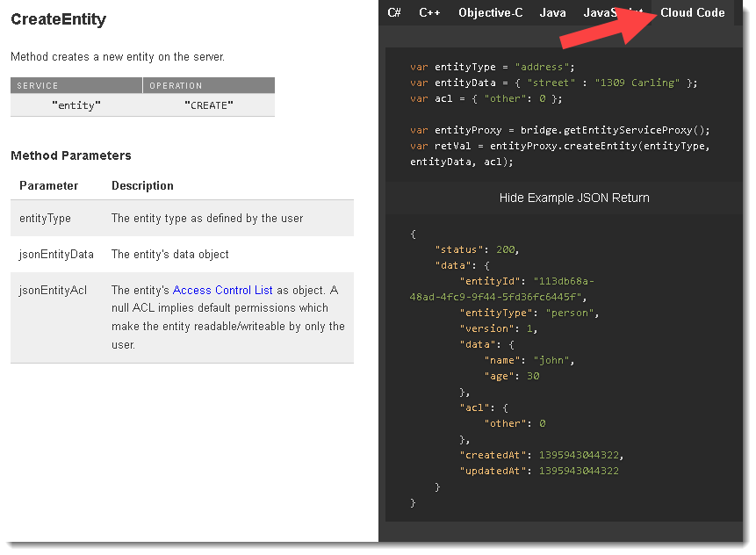This screenshot has width=756, height=555.
Task: Select the "entity" service cell
Action: click(x=76, y=105)
